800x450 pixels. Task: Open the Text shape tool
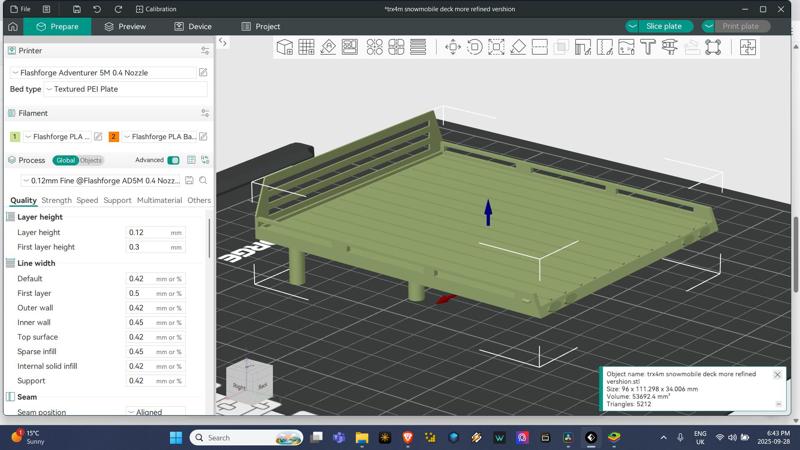(x=648, y=47)
